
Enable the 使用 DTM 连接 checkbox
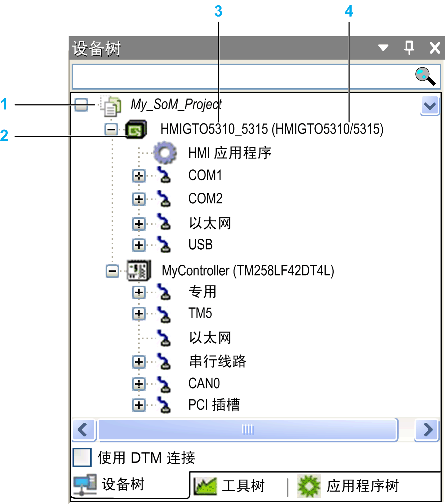coord(82,457)
